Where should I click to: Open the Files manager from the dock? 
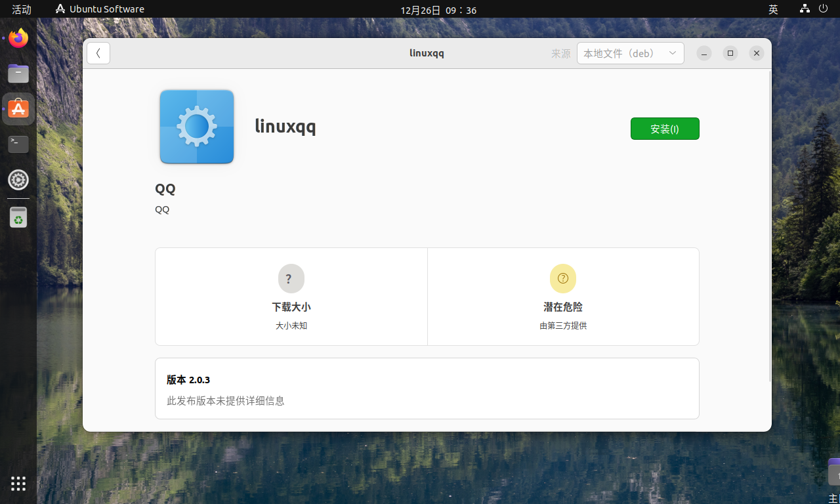[18, 73]
